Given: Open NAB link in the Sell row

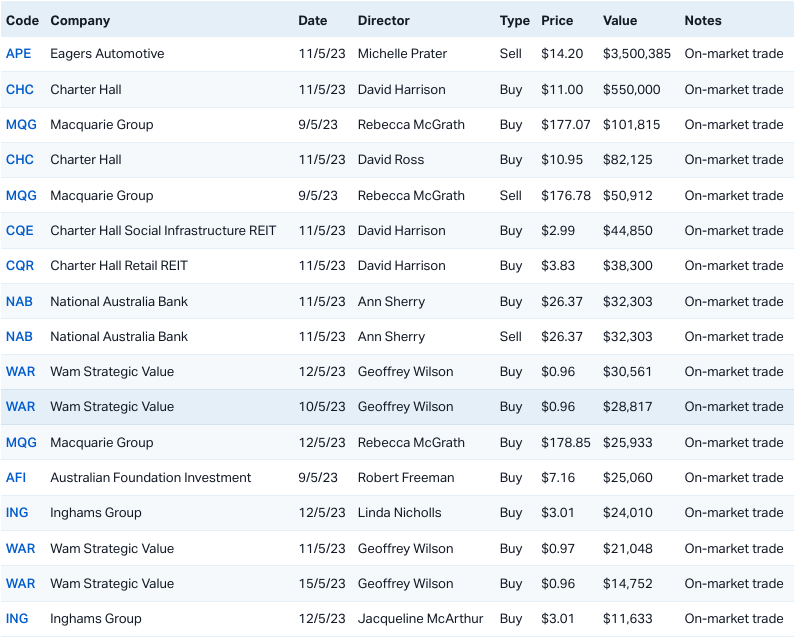Looking at the screenshot, I should (20, 337).
